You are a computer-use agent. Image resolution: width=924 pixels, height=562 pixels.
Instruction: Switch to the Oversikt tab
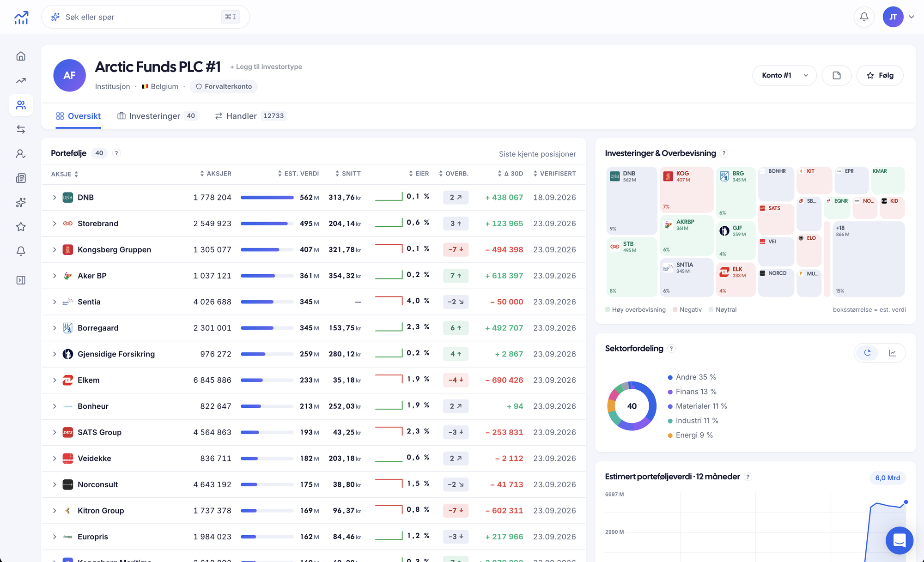(x=78, y=116)
